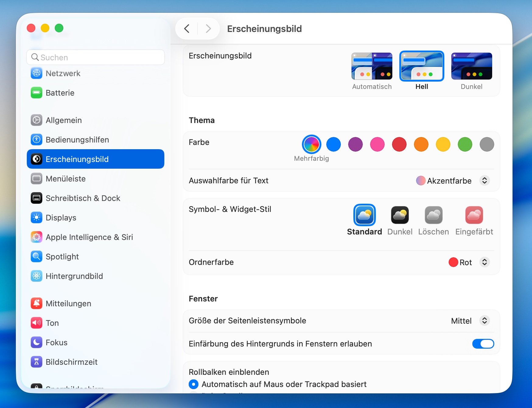This screenshot has width=532, height=408.
Task: Open Batterie settings pane
Action: point(96,93)
